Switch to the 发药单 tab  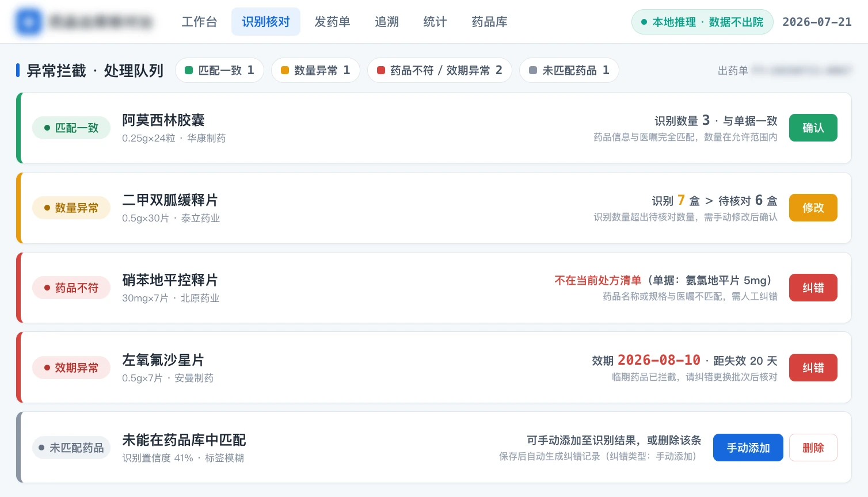(x=332, y=22)
